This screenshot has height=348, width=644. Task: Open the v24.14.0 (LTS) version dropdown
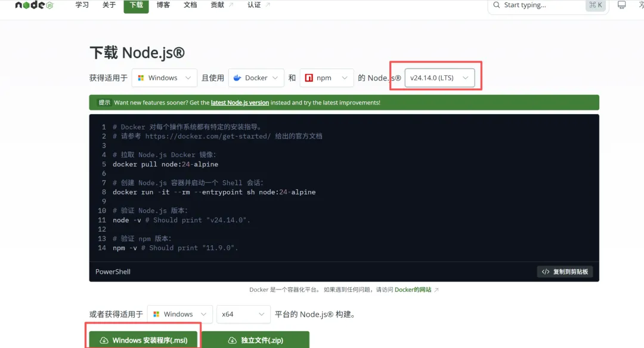(x=439, y=78)
